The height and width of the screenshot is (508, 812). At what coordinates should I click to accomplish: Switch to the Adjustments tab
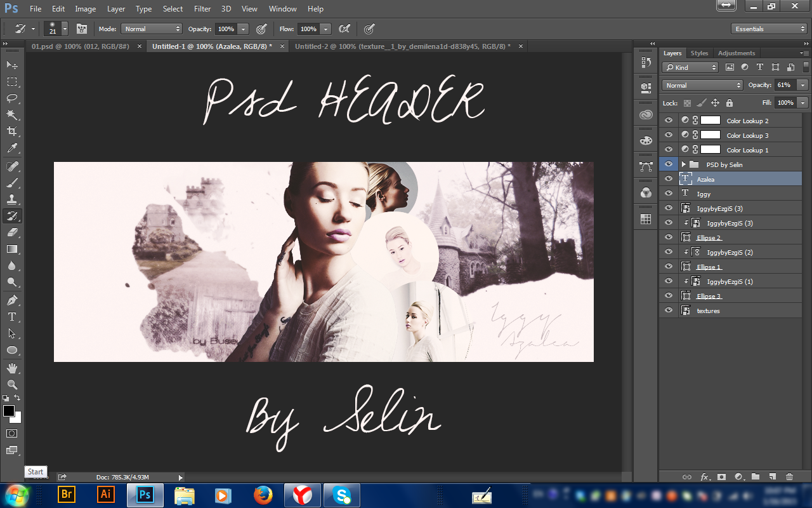click(x=736, y=53)
